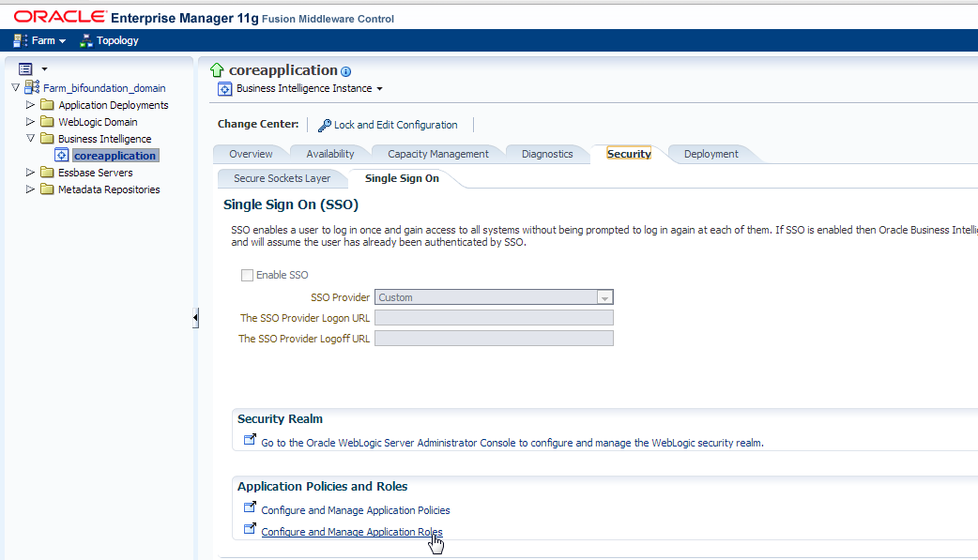Select Metadata Repositories tree label
The height and width of the screenshot is (560, 978).
click(109, 189)
